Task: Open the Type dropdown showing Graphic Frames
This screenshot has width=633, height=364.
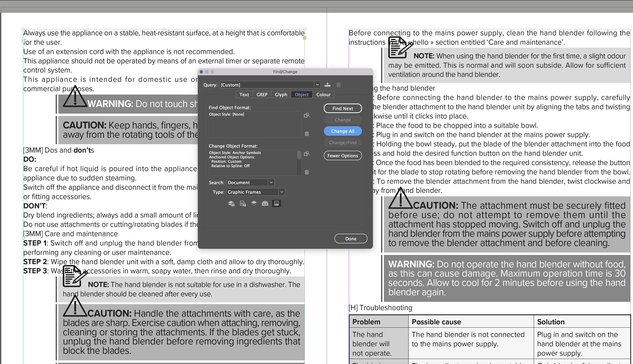Action: pyautogui.click(x=282, y=192)
